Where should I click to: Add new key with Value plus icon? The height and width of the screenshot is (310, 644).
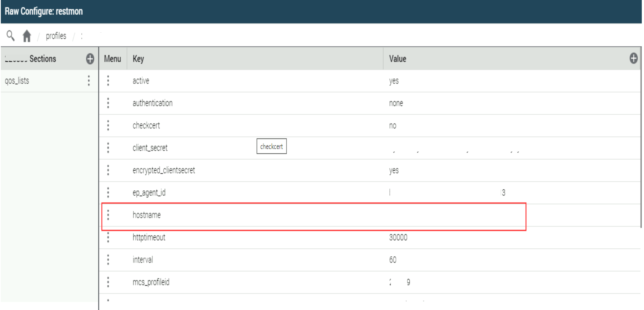coord(633,58)
